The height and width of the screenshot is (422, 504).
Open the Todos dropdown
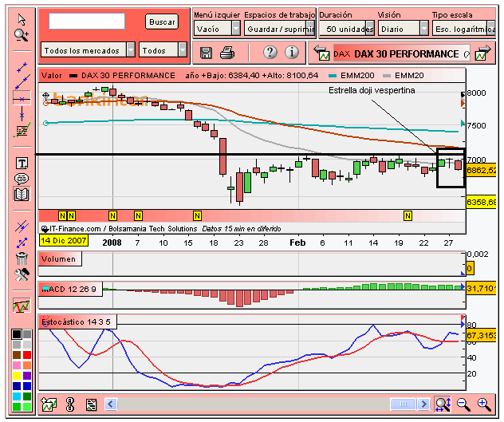pos(163,50)
